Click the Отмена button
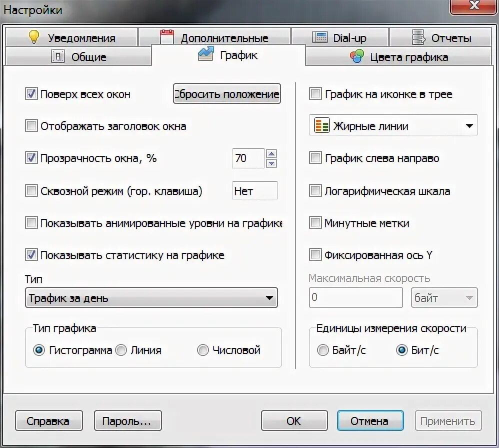Image resolution: width=499 pixels, height=448 pixels. click(370, 420)
